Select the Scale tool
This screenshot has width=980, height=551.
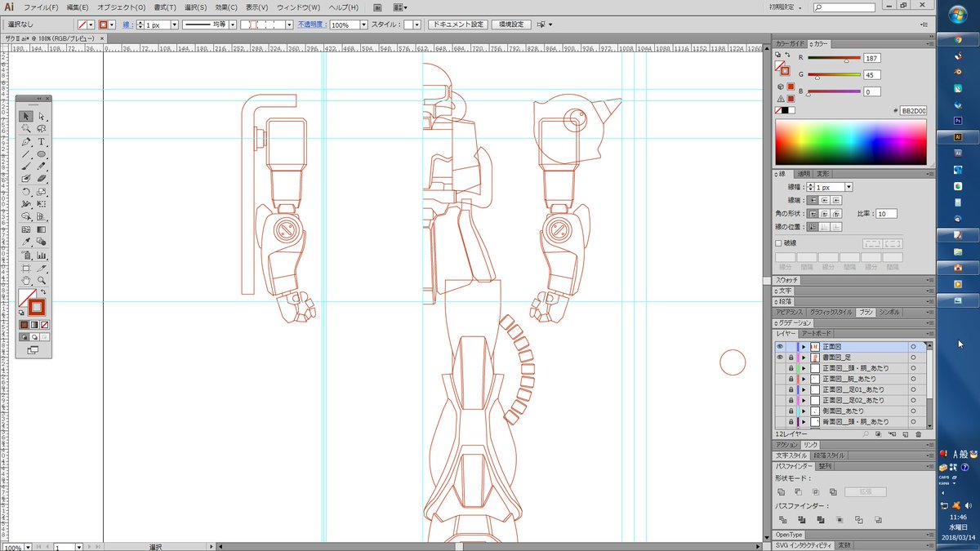(x=42, y=192)
